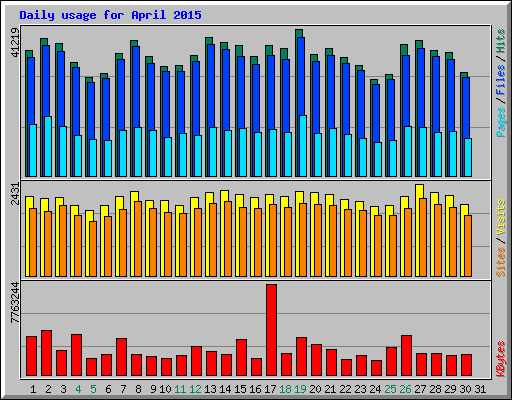Click the red KBytes bar for day 12

(x=196, y=361)
